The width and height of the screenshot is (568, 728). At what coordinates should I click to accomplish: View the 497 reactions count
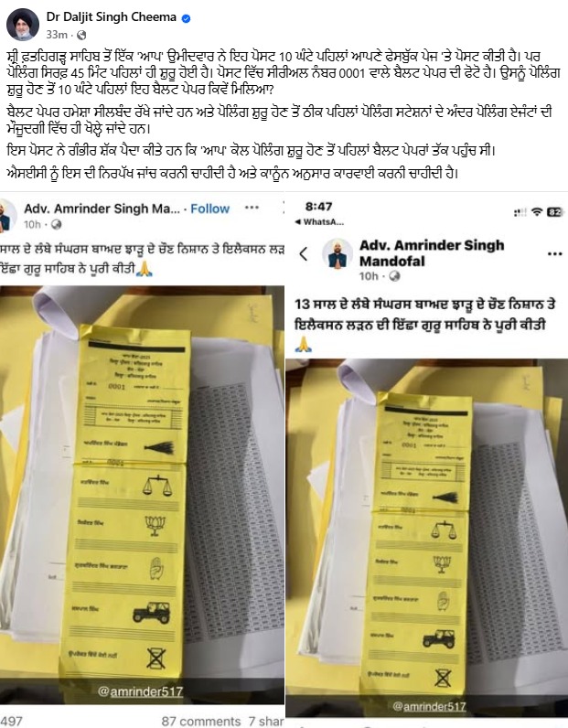tap(11, 721)
